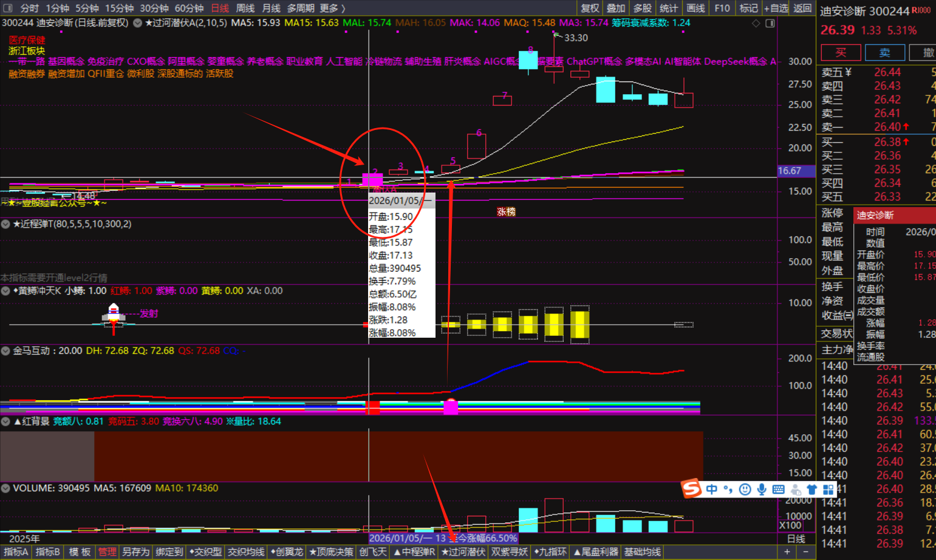Viewport: 936px width, 560px height.
Task: Select the 交织均线 indicator tab
Action: tap(246, 551)
